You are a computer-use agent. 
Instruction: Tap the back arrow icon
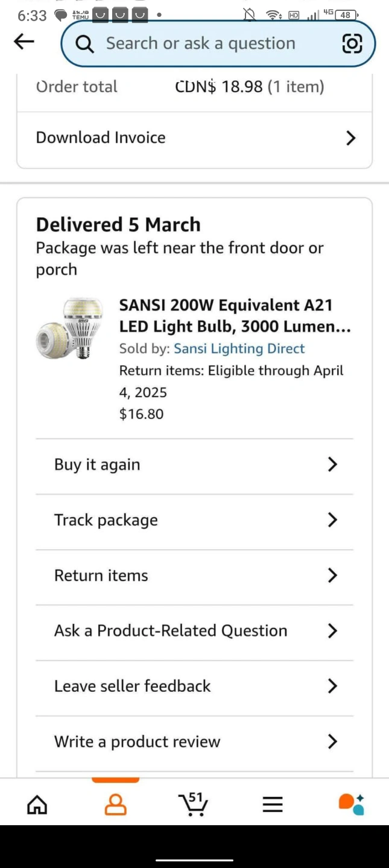24,42
